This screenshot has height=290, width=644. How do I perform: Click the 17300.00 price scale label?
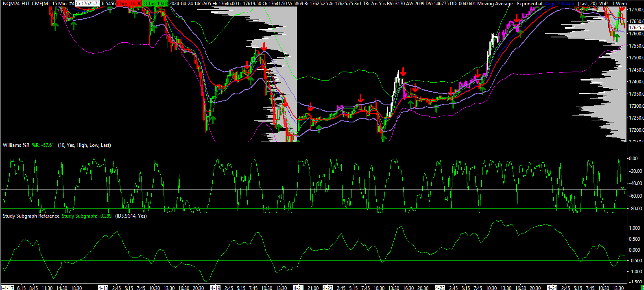pos(636,106)
